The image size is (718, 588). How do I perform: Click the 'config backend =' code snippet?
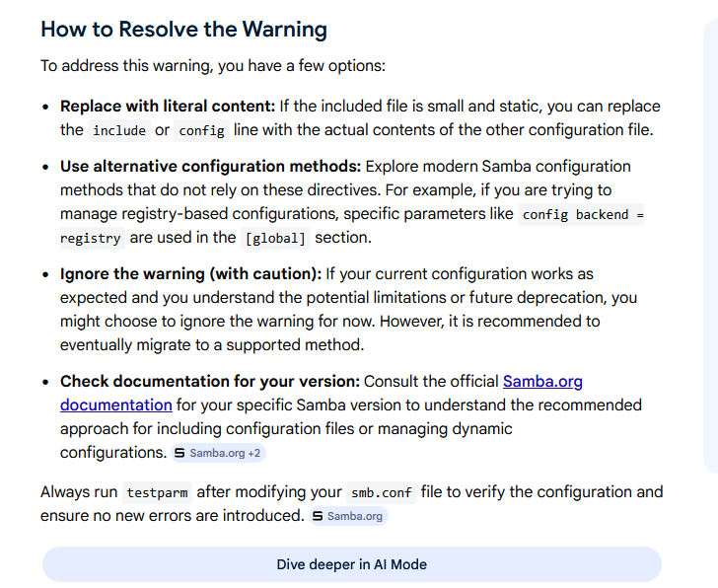click(580, 214)
